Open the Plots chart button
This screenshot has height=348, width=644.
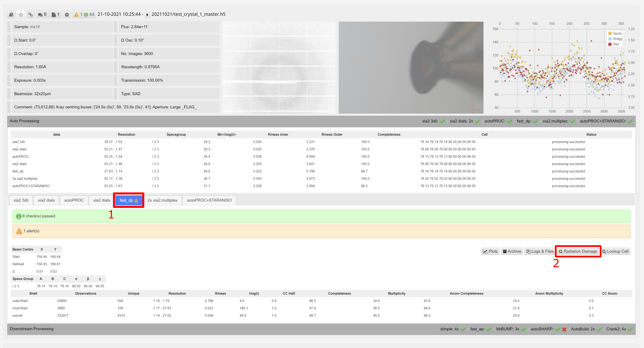click(490, 251)
